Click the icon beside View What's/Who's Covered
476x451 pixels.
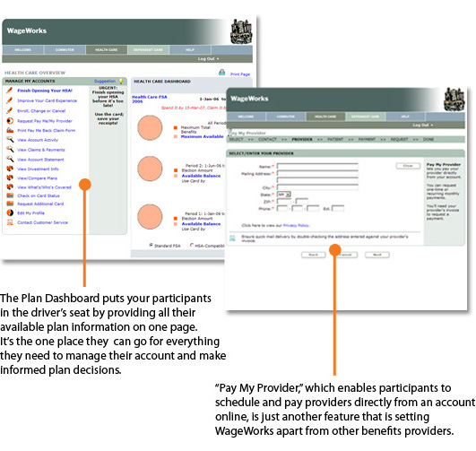[10, 186]
